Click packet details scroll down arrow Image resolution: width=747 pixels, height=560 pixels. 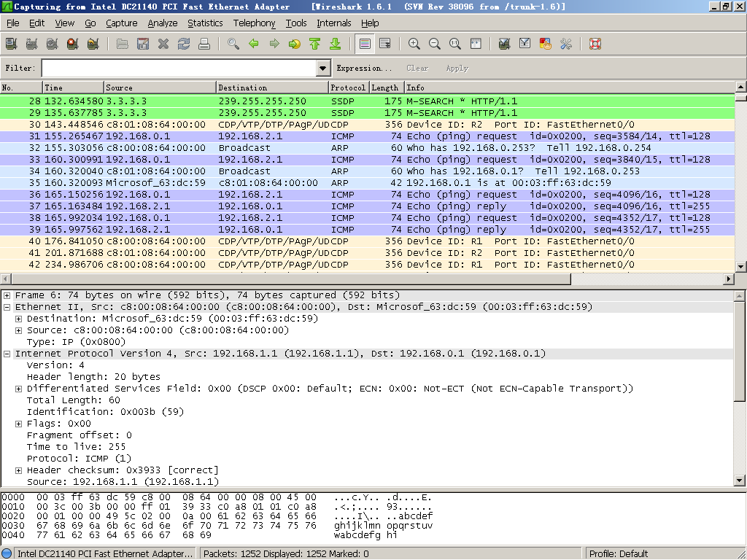(x=740, y=481)
